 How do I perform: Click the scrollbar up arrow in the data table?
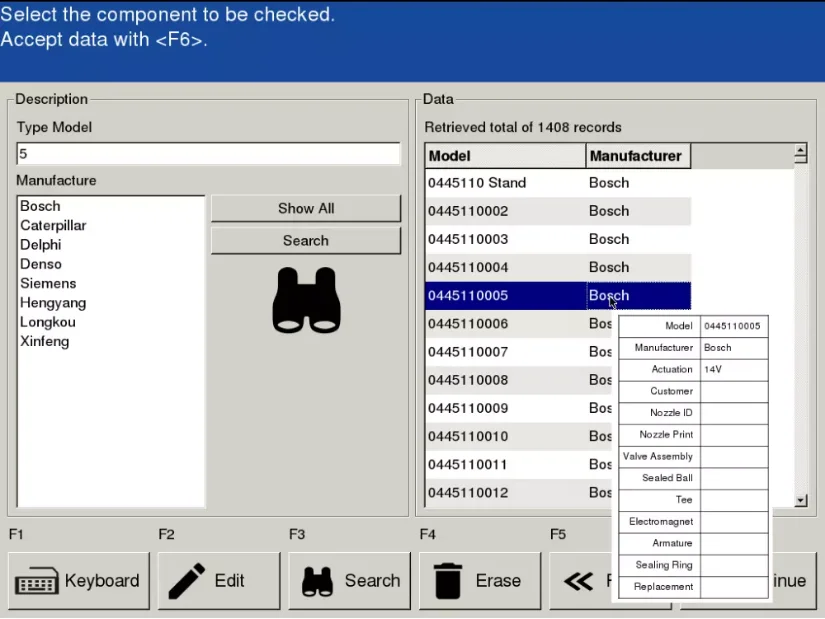(x=800, y=153)
